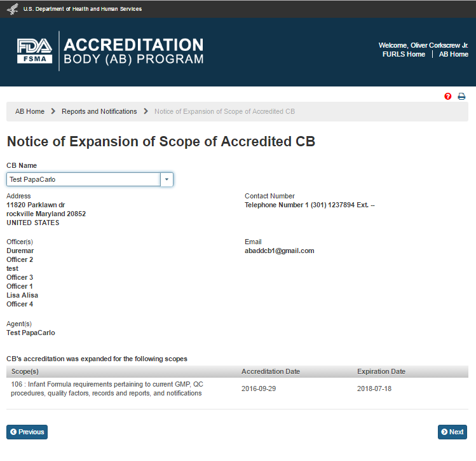Click the FDA FSMA logo
Image resolution: width=476 pixels, height=461 pixels.
tap(35, 51)
